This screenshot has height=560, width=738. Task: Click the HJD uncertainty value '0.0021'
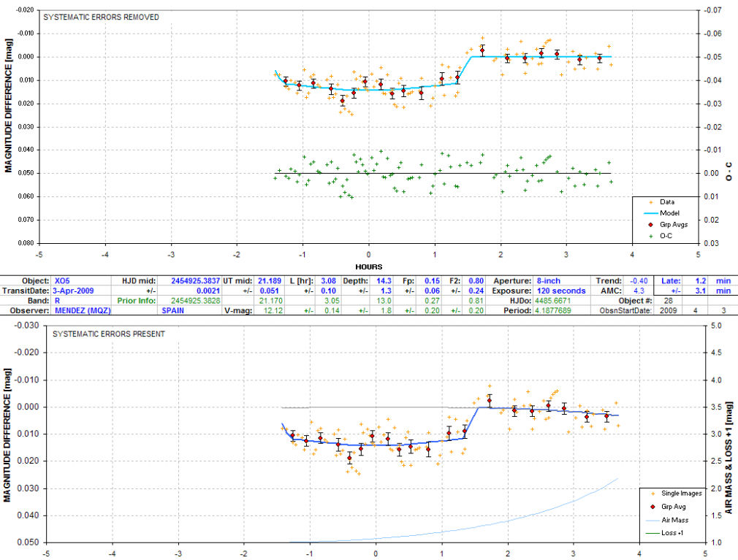[x=208, y=291]
